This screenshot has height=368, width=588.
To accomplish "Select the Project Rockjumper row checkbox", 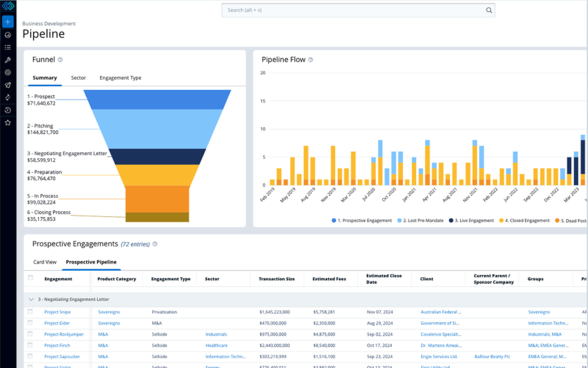I will tap(30, 334).
